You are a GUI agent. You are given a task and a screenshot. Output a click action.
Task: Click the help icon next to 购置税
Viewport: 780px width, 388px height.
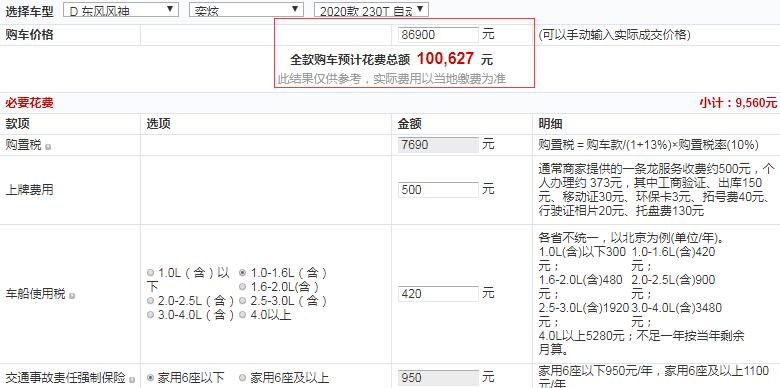(x=48, y=147)
